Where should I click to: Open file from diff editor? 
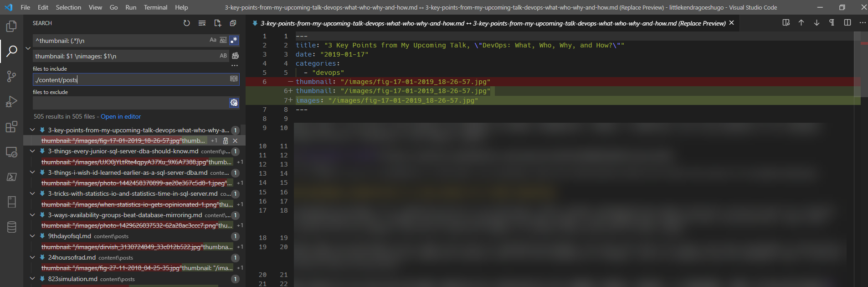click(786, 23)
